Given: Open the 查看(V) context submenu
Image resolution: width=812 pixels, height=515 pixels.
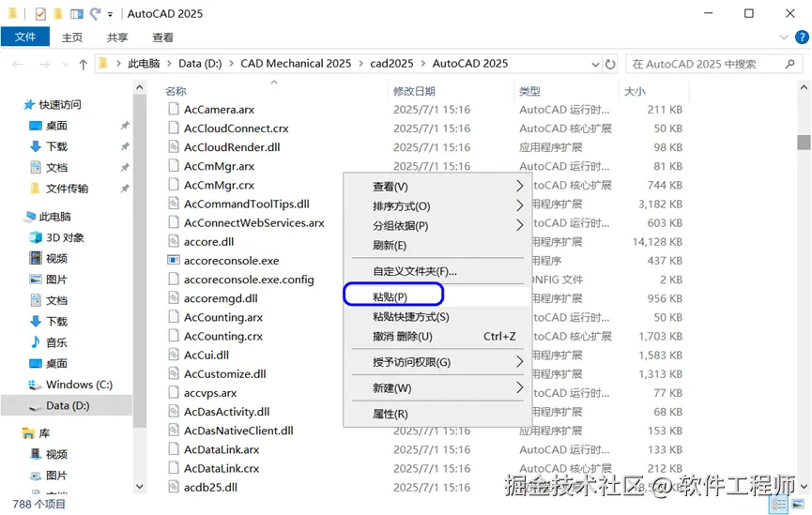Looking at the screenshot, I should pyautogui.click(x=438, y=187).
